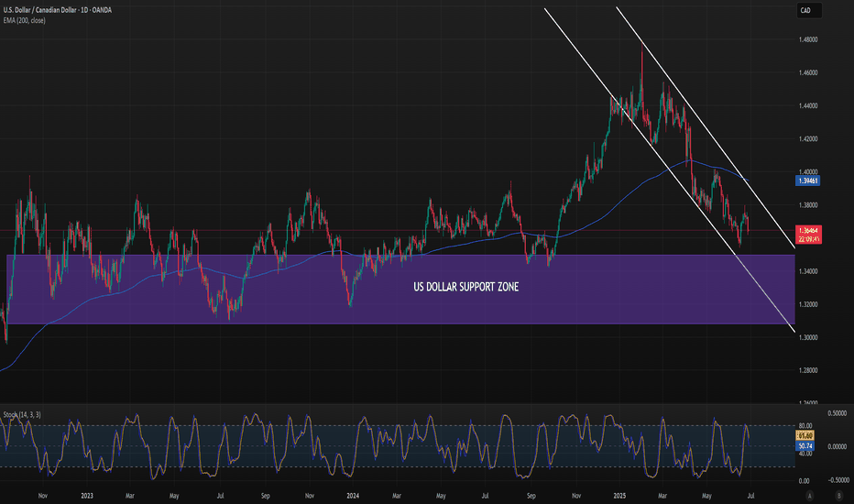Select the EMA (200, close) indicator legend

[x=25, y=21]
